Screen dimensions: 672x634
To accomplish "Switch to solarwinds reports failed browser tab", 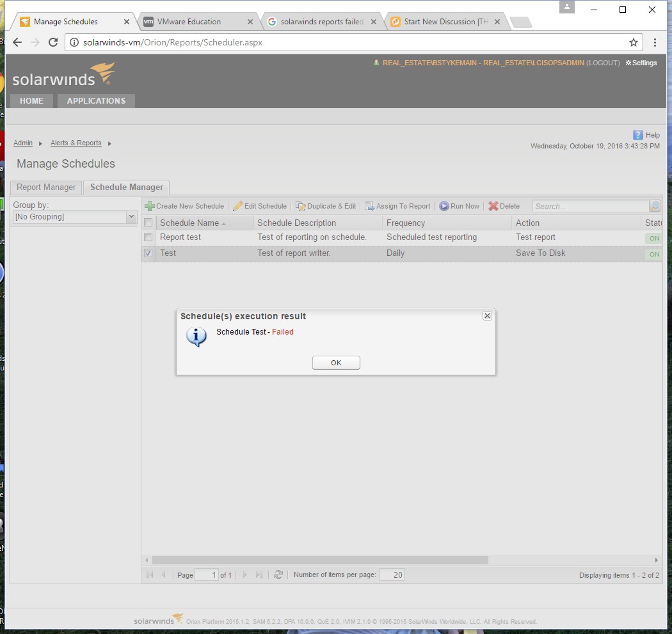I will click(321, 22).
